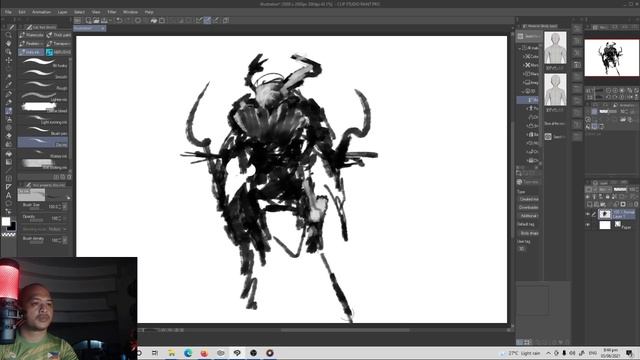Open the Filter menu
Screen dimensions: 640x360
click(x=111, y=12)
